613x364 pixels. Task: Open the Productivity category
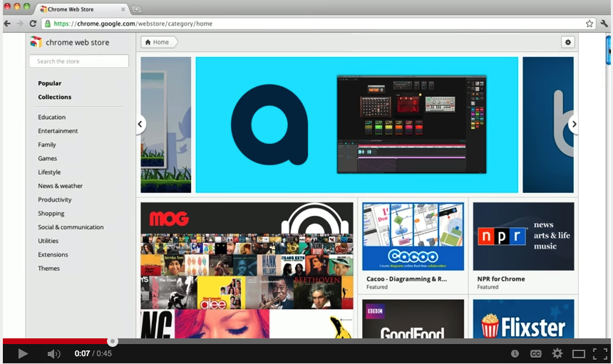tap(55, 199)
